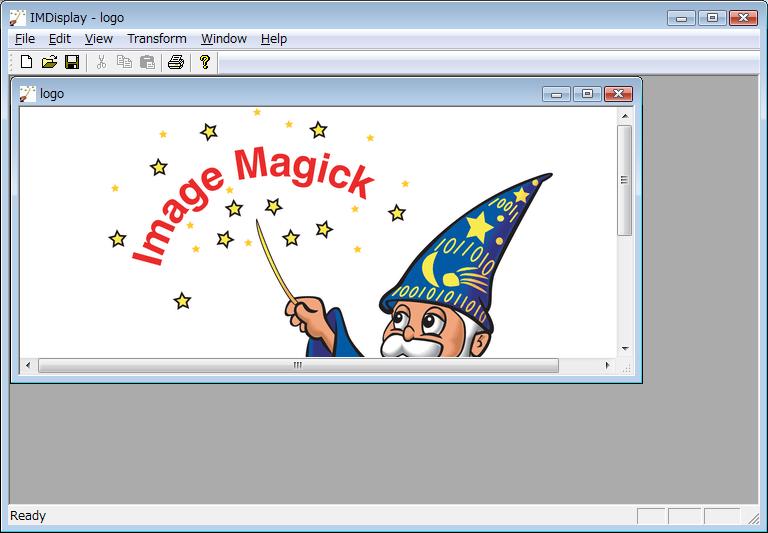Open the View menu
Screen dimensions: 768x533
coord(98,39)
